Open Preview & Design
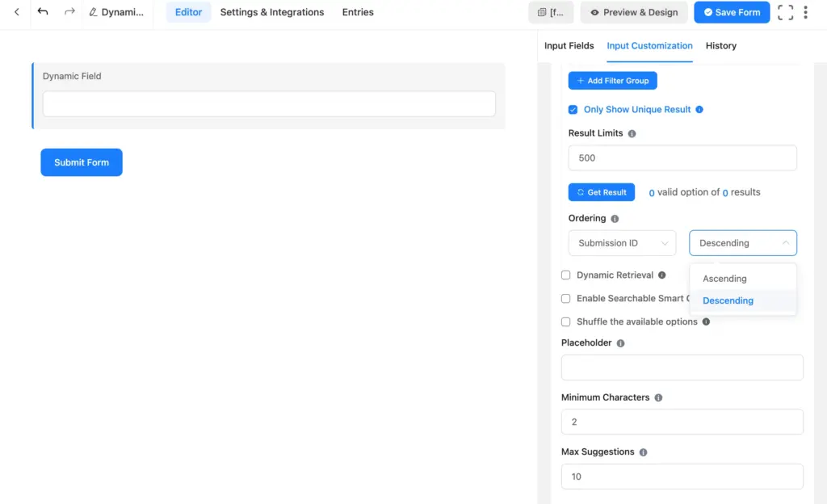 point(634,12)
